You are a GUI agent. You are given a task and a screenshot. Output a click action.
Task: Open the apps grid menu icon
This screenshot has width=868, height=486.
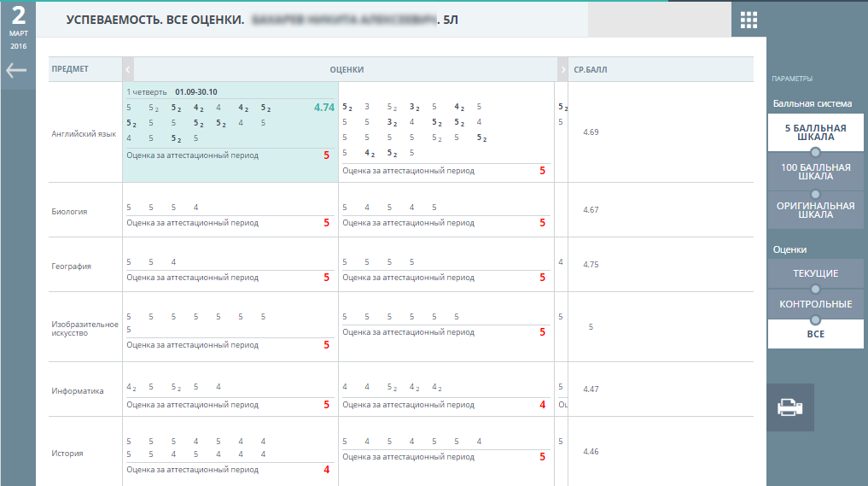[749, 20]
